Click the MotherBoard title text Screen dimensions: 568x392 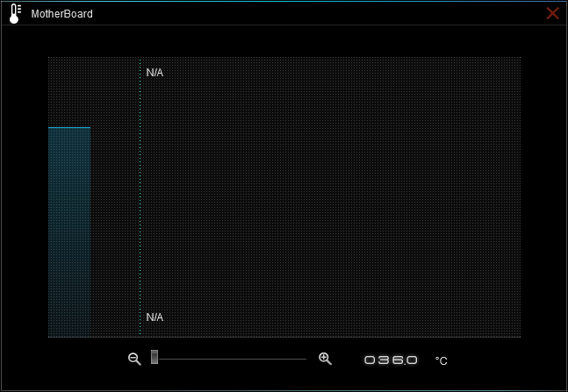(x=62, y=14)
